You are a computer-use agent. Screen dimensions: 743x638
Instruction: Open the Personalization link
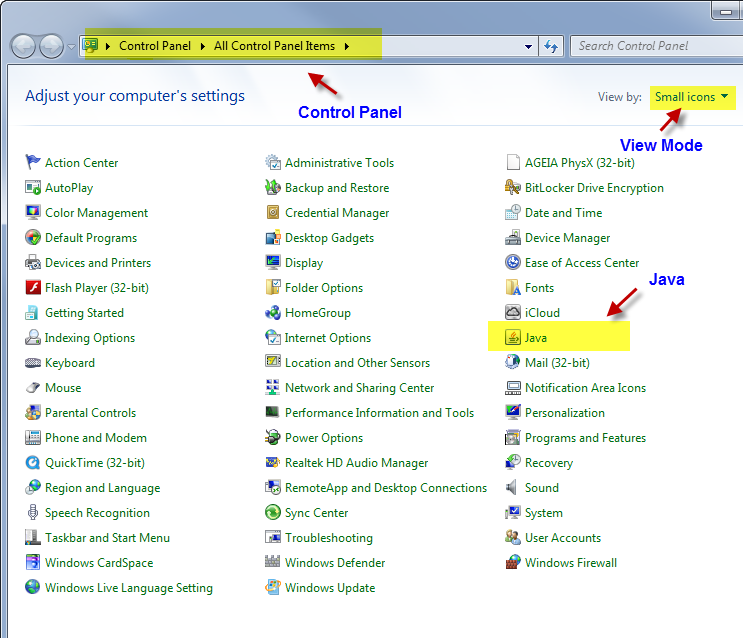coord(565,412)
